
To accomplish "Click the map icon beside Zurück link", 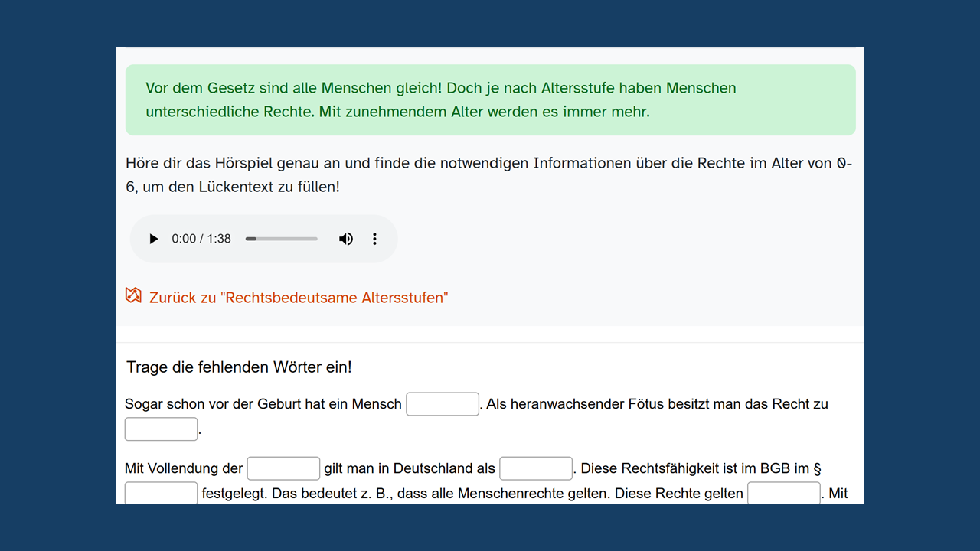I will [x=133, y=296].
